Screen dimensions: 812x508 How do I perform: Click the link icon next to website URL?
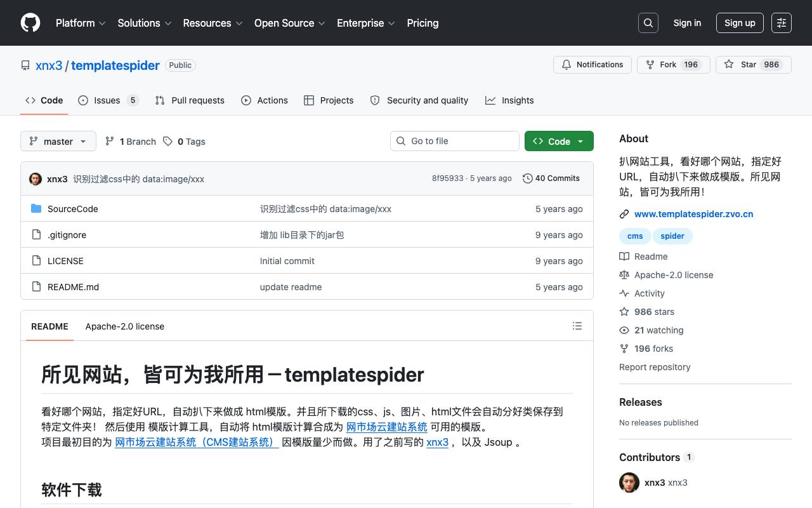624,214
